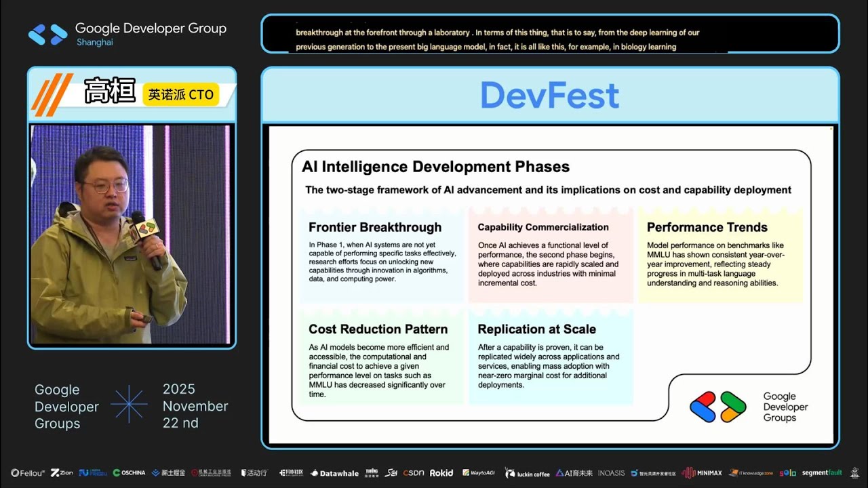
Task: Click the "Cost Reduction Pattern" card heading
Action: click(378, 329)
